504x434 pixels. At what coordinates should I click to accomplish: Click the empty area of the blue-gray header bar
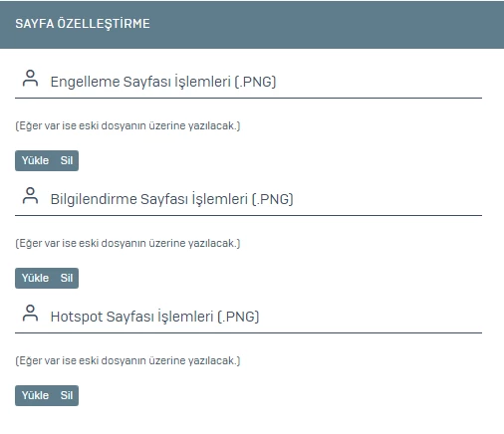327,24
